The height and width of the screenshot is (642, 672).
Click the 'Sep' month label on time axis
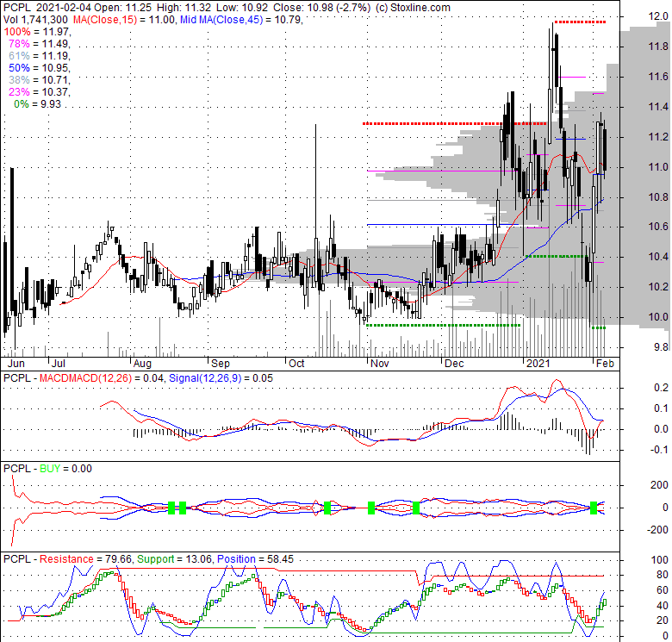click(x=221, y=364)
